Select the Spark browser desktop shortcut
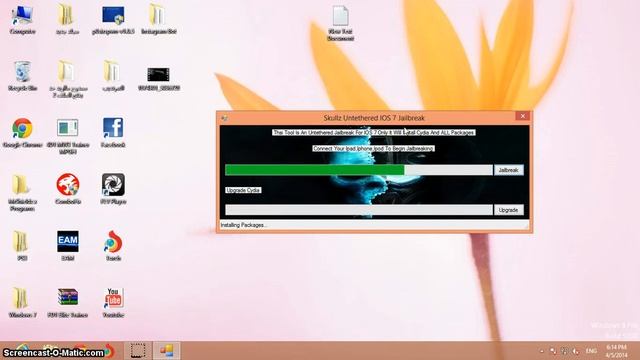 pos(113,246)
